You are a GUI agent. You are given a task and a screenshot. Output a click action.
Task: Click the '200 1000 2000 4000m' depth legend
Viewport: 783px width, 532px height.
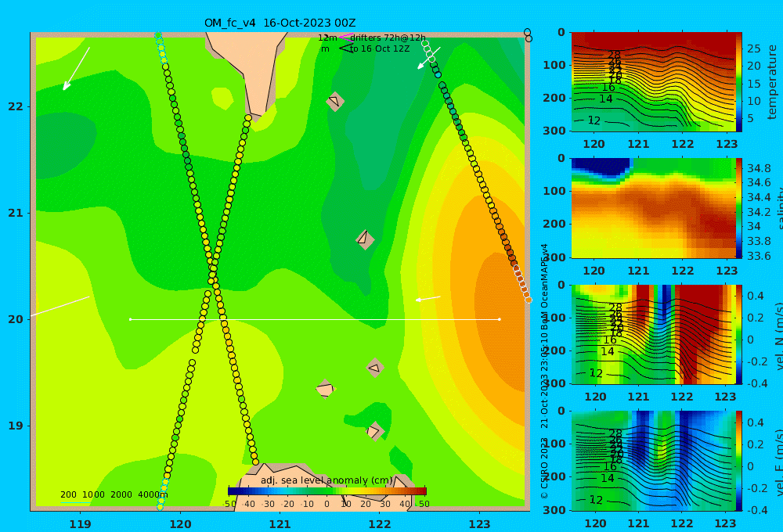(x=114, y=494)
